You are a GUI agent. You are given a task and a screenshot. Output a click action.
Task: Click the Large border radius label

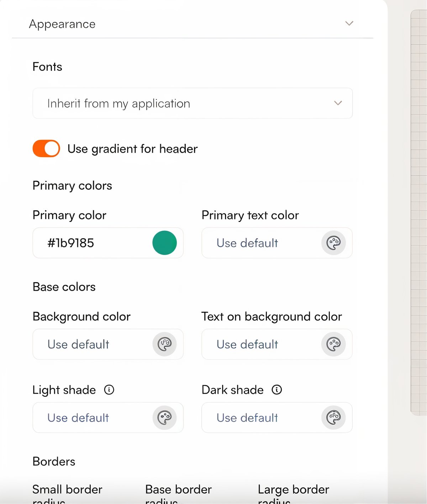point(294,494)
